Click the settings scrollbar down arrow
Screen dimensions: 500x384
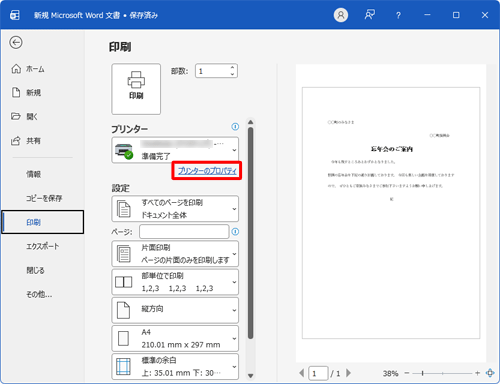pos(251,376)
